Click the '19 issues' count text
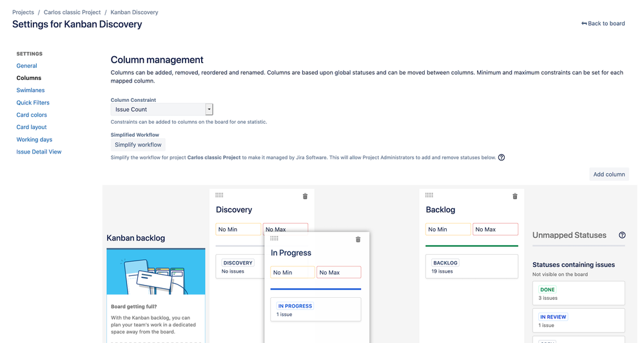Image resolution: width=644 pixels, height=343 pixels. point(442,271)
